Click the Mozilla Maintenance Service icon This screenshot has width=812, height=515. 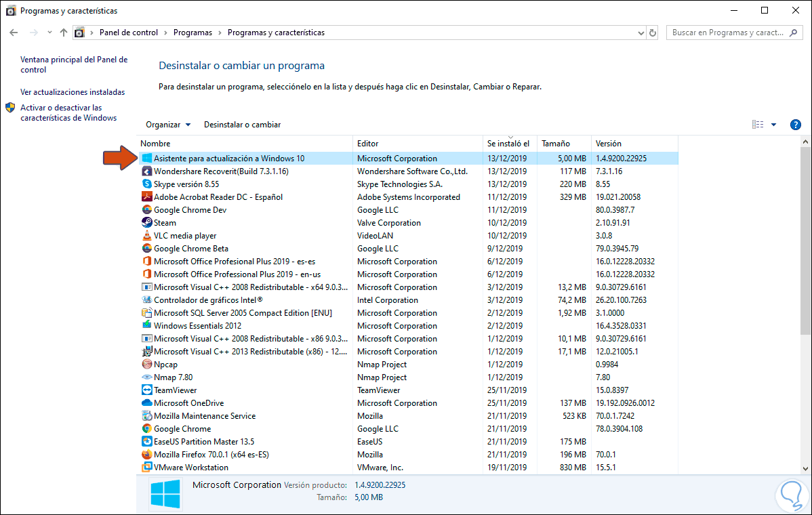[146, 416]
